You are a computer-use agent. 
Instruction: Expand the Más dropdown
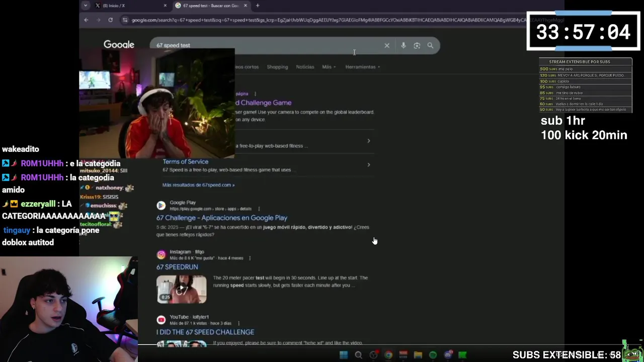tap(329, 67)
